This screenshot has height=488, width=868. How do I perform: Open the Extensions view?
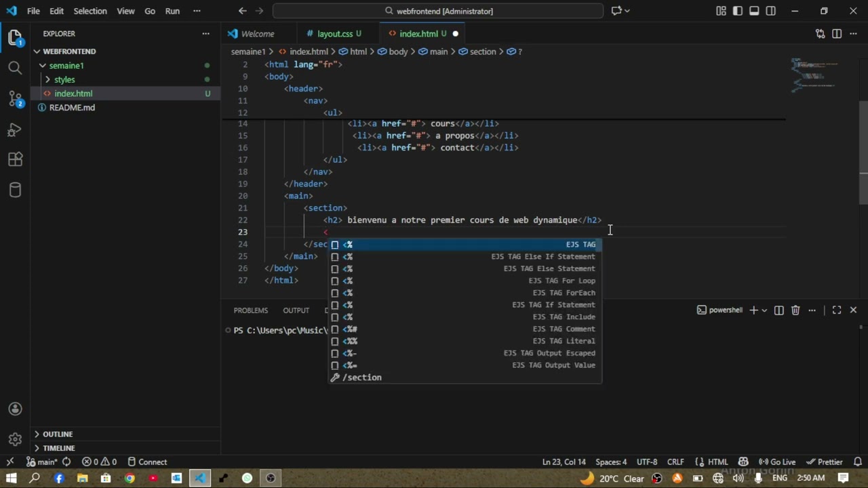coord(15,160)
